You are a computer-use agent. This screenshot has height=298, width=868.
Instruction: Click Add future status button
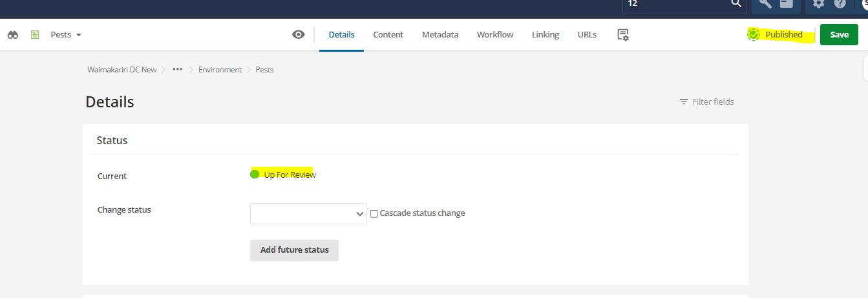pos(294,250)
